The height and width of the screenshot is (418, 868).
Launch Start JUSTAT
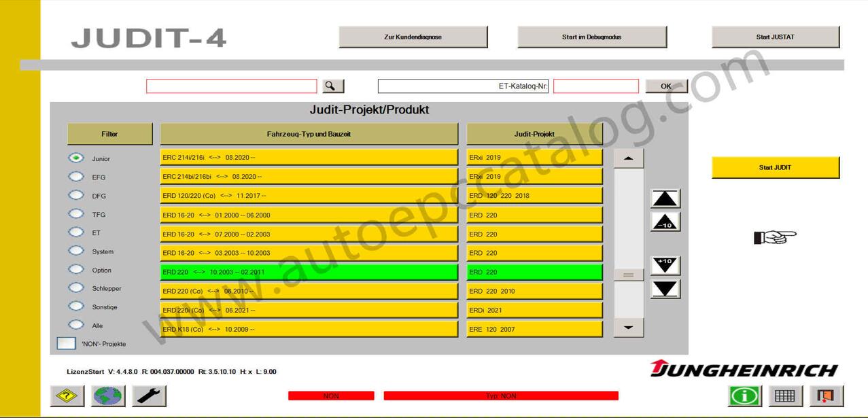[776, 37]
